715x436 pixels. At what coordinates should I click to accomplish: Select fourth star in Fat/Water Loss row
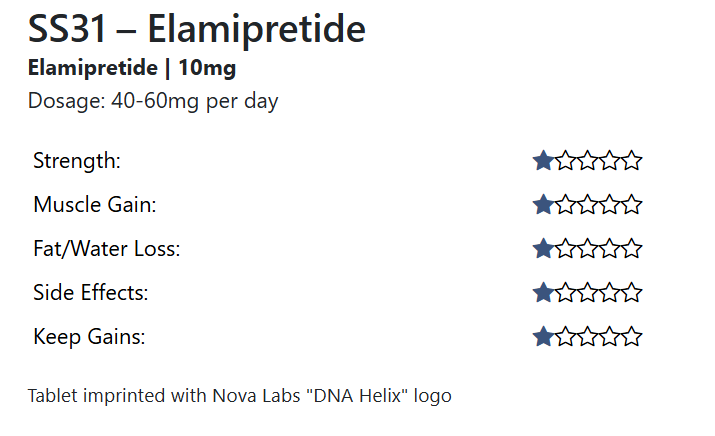click(x=610, y=248)
